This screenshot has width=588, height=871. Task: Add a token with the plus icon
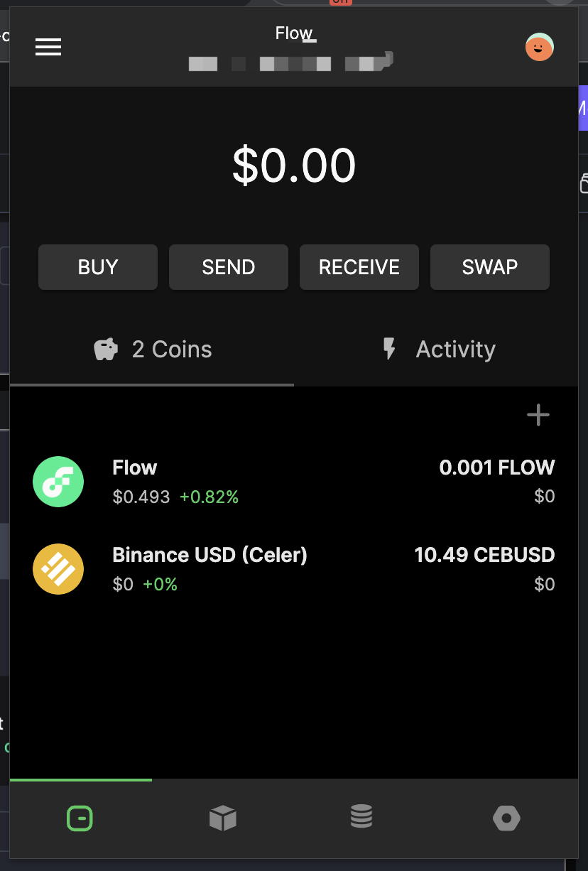(x=538, y=415)
